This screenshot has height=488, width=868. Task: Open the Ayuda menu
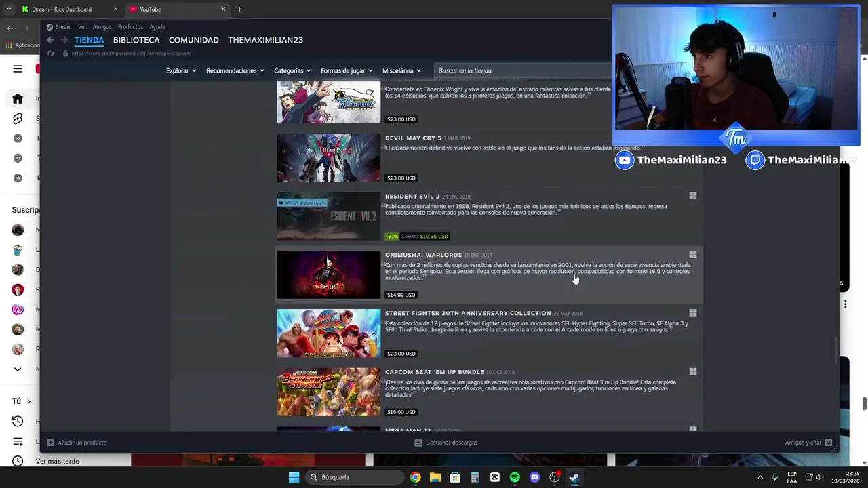(157, 27)
